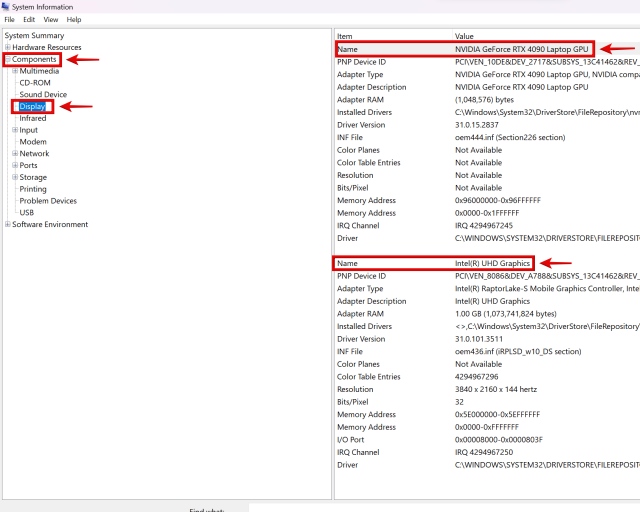Collapse the Components node

[x=7, y=59]
